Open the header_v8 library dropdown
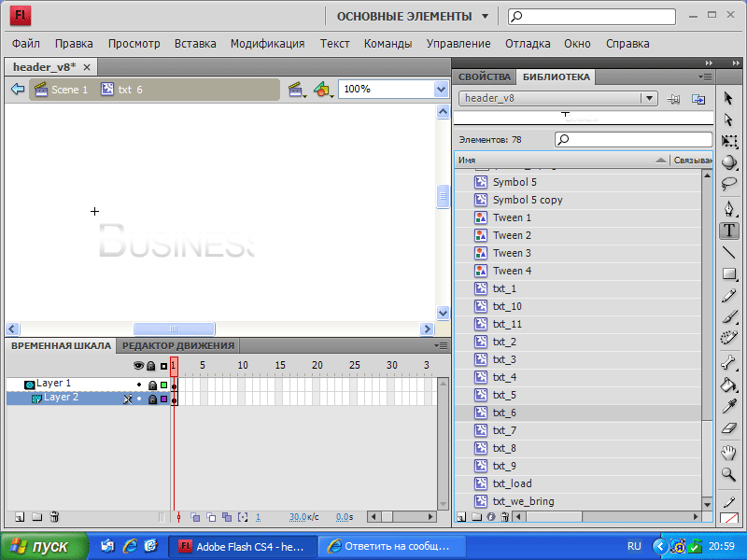 pyautogui.click(x=649, y=99)
